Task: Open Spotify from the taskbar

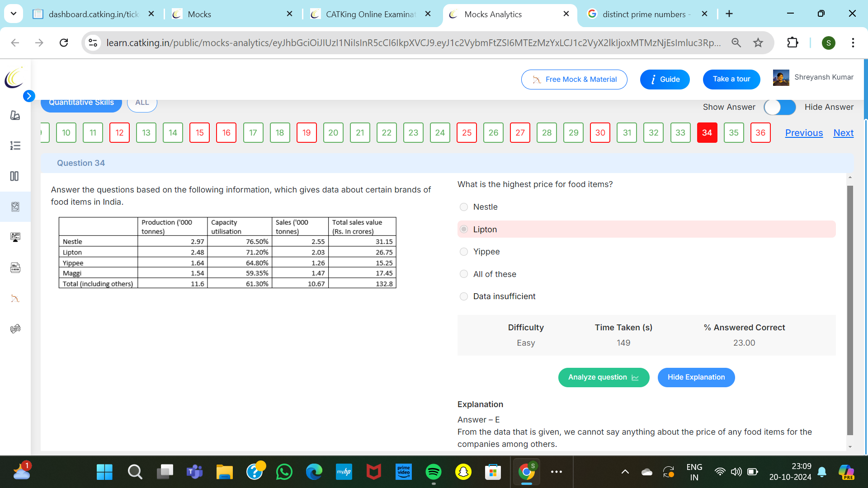Action: 434,472
